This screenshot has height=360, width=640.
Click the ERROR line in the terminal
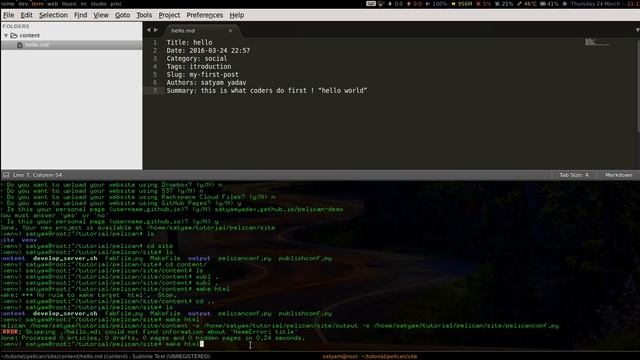point(149,332)
